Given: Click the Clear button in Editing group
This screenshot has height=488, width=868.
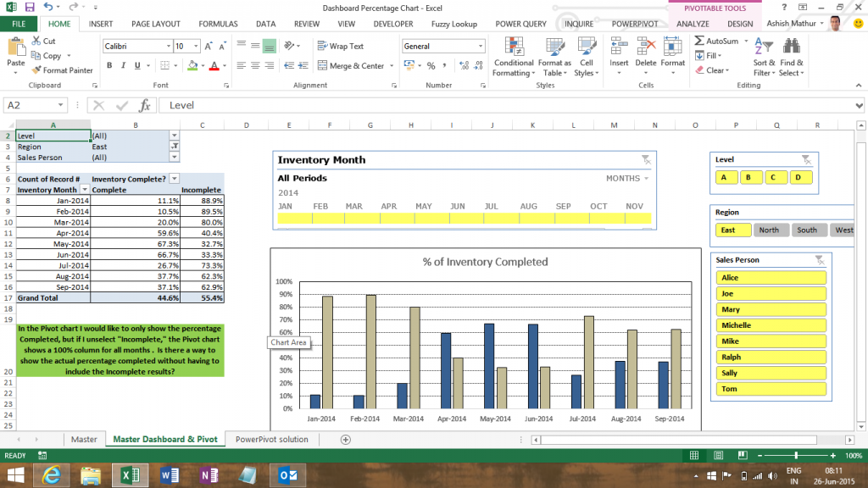Looking at the screenshot, I should (712, 70).
